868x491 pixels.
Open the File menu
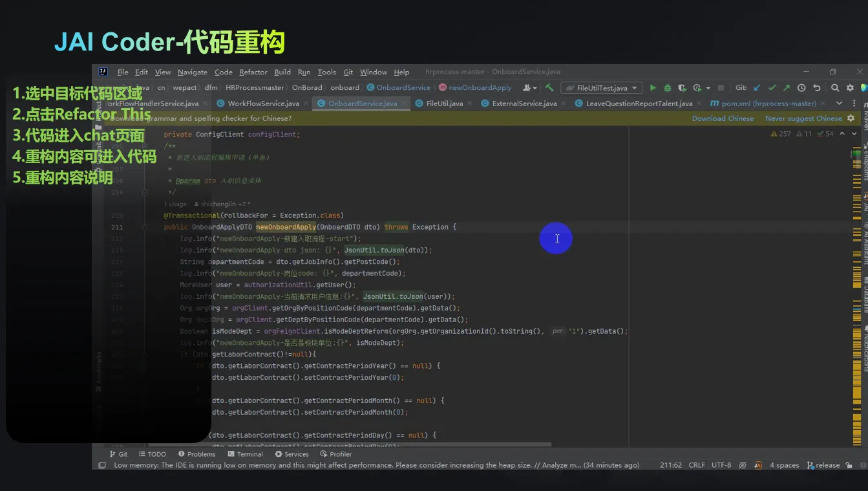click(x=123, y=72)
